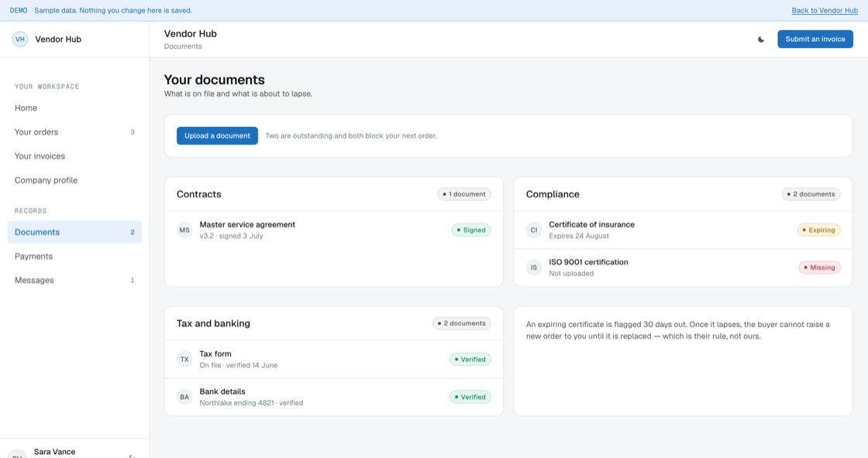The width and height of the screenshot is (868, 458).
Task: Open the ISO 9001 certification row
Action: click(683, 267)
